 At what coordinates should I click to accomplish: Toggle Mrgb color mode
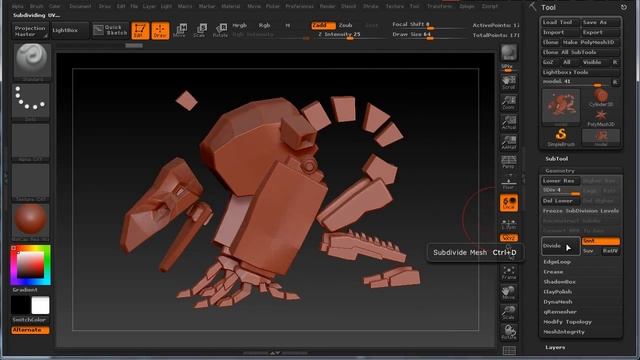(x=240, y=25)
